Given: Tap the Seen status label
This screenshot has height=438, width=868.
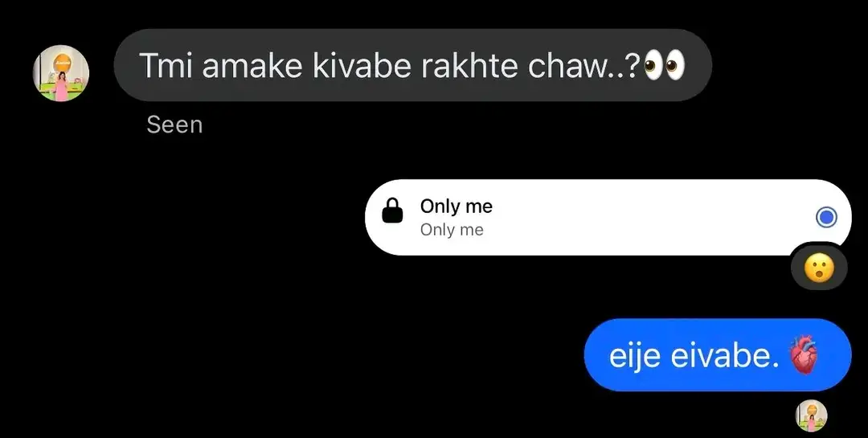Looking at the screenshot, I should pos(174,125).
